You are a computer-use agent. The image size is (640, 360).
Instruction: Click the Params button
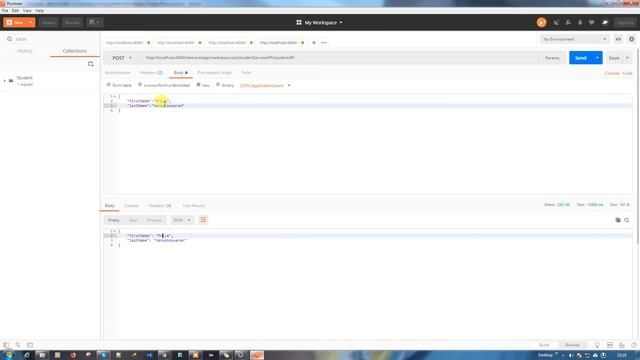tap(552, 58)
